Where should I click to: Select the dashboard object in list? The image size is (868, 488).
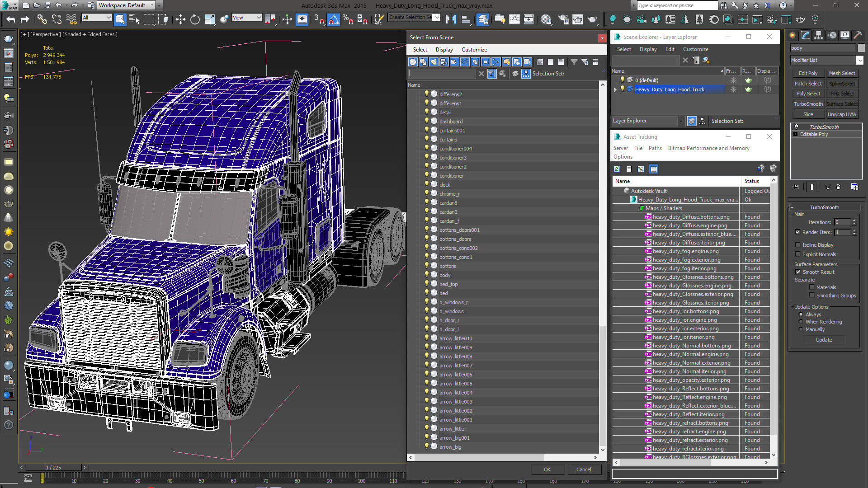[x=451, y=122]
